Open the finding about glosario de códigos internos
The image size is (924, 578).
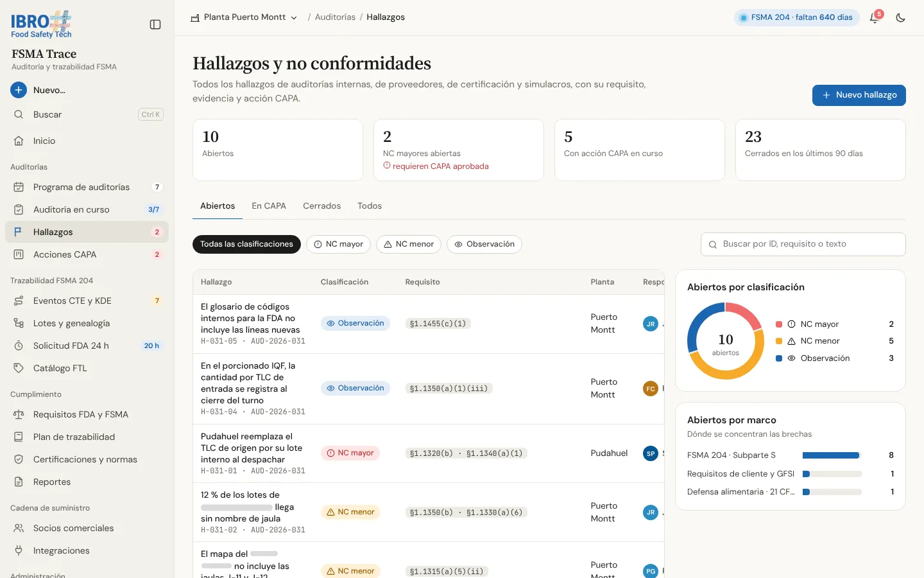(x=250, y=318)
